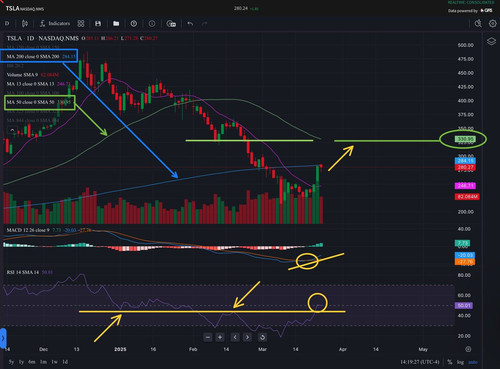The image size is (500, 369).
Task: Click the 280.27 red price label
Action: pos(465,167)
